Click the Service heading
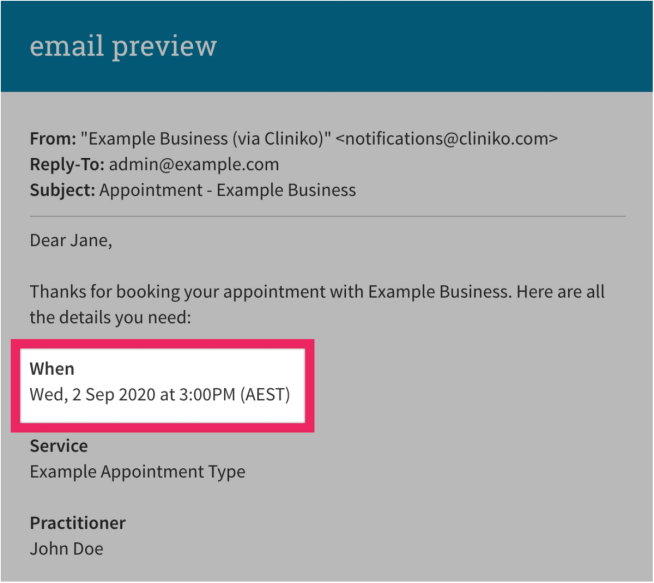654x583 pixels. 59,446
